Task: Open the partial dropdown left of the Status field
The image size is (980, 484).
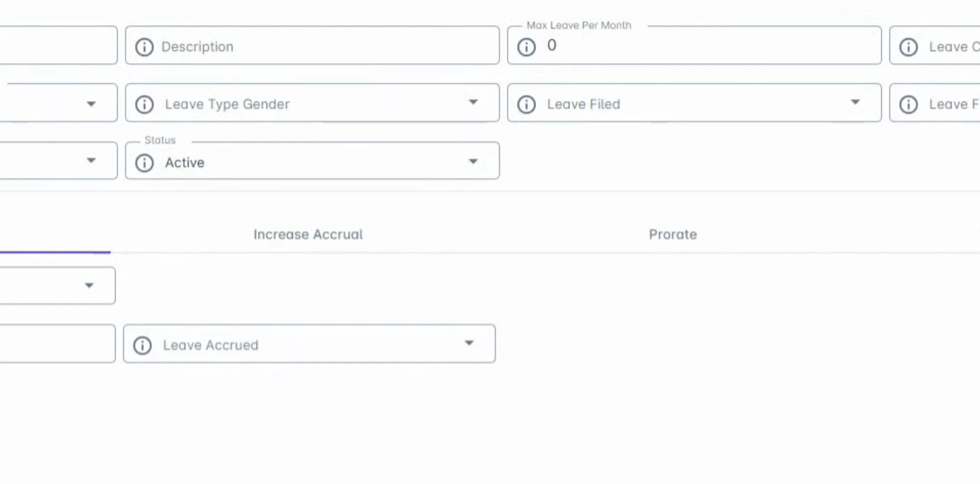Action: (x=91, y=160)
